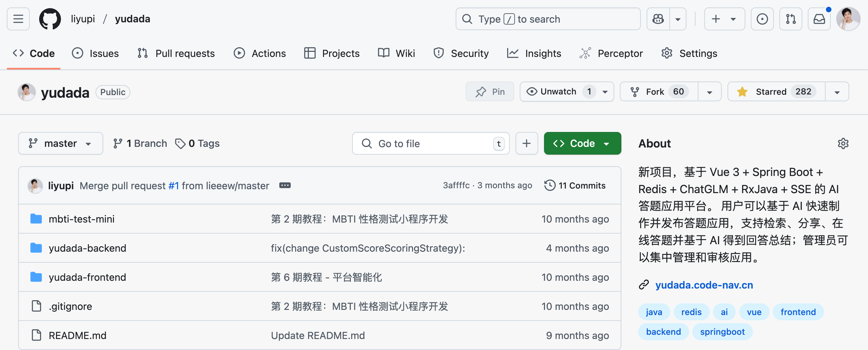Viewport: 868px width, 350px height.
Task: Toggle Unwatch for this repository
Action: click(x=558, y=92)
